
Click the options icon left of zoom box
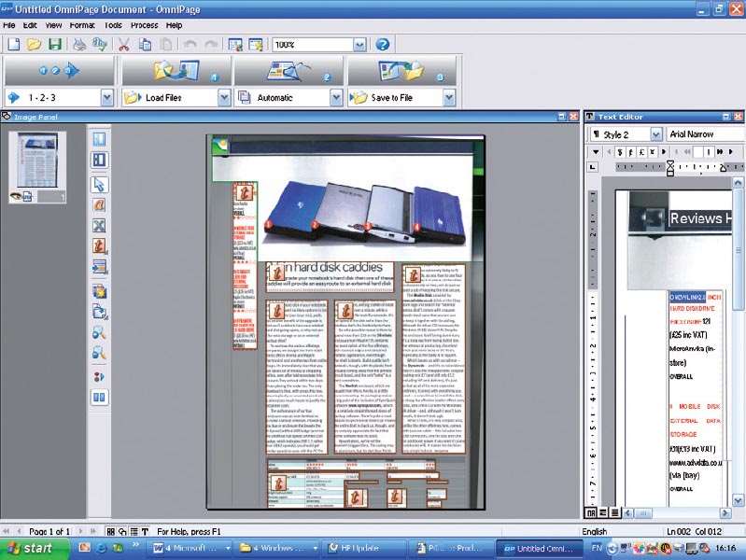click(x=256, y=45)
